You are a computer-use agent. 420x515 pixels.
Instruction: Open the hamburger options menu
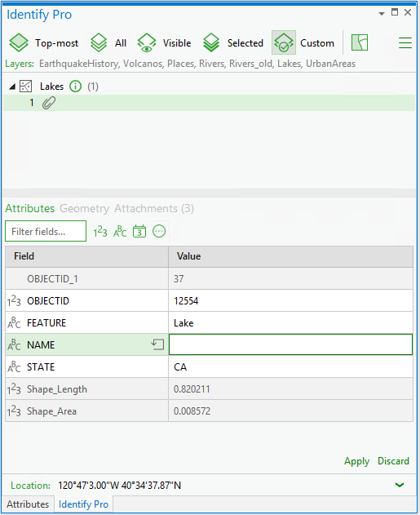[405, 42]
